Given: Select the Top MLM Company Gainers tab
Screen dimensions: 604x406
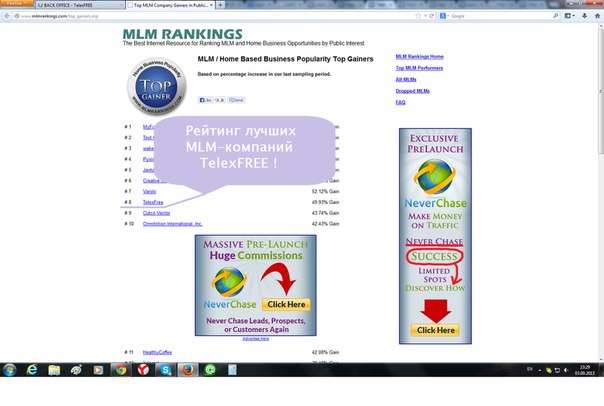Looking at the screenshot, I should [x=170, y=5].
